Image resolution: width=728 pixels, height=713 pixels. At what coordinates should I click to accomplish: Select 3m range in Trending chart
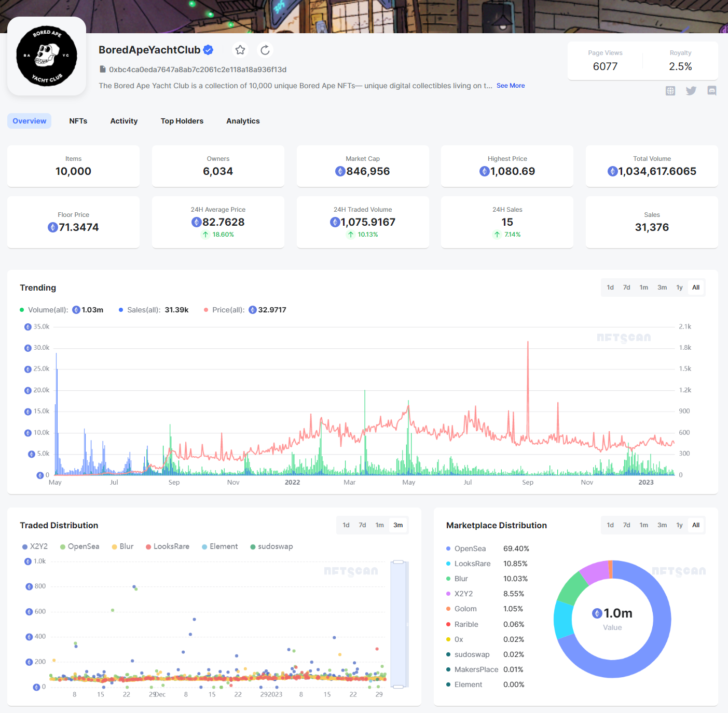pos(662,287)
